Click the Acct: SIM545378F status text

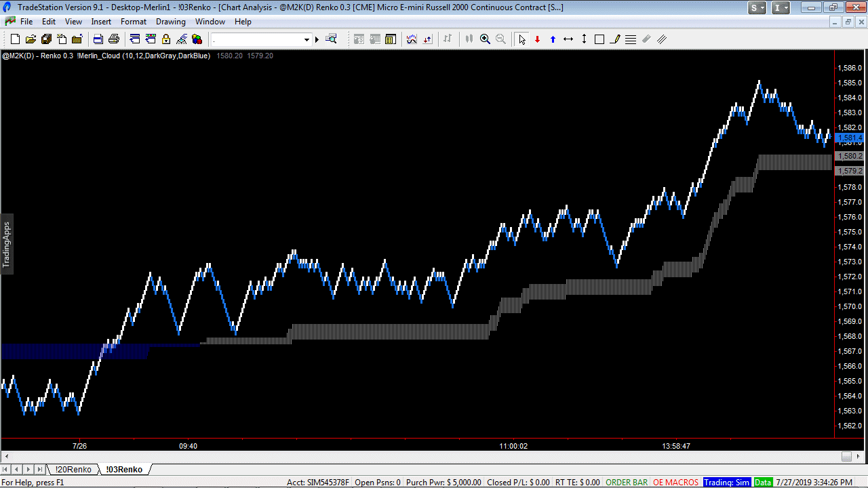tap(317, 483)
